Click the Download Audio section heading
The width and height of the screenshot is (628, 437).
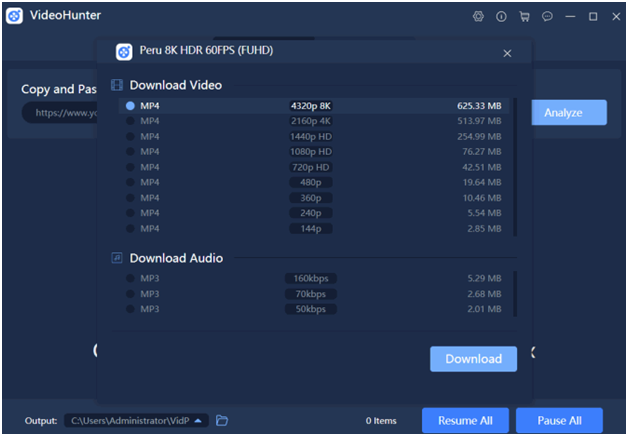point(176,258)
